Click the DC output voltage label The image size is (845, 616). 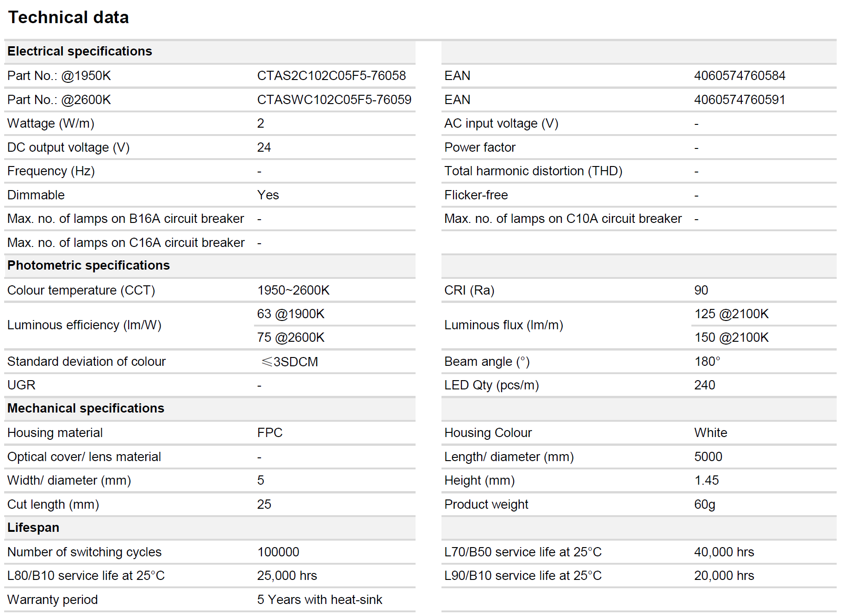(x=68, y=148)
